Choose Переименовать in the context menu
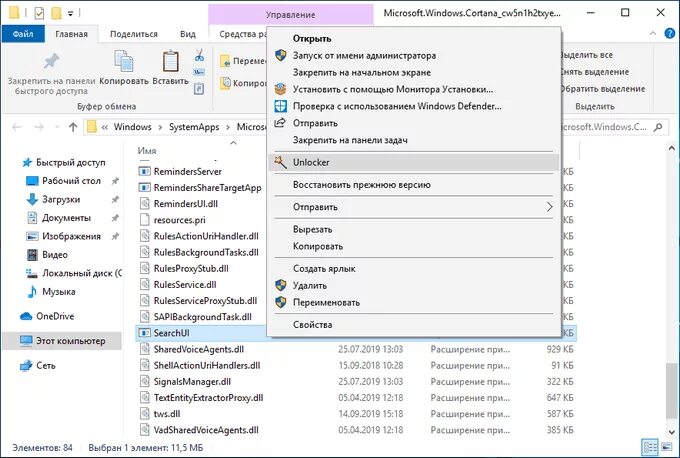This screenshot has width=680, height=458. tap(414, 302)
